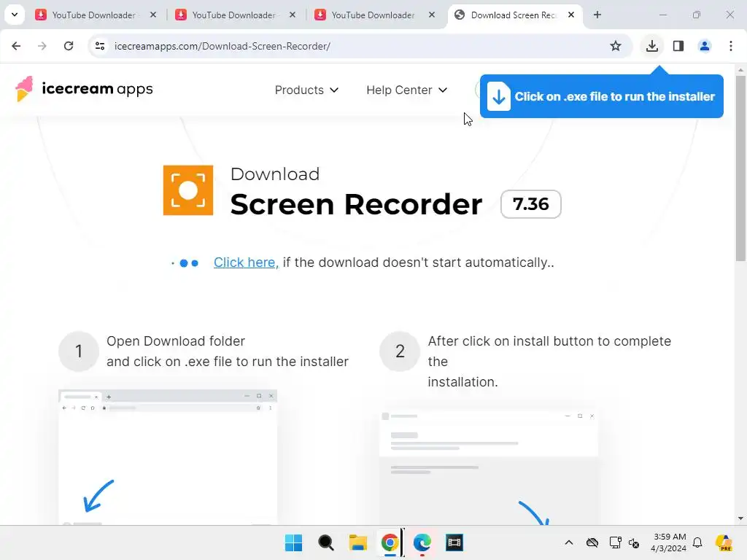Open a new browser tab

(597, 15)
